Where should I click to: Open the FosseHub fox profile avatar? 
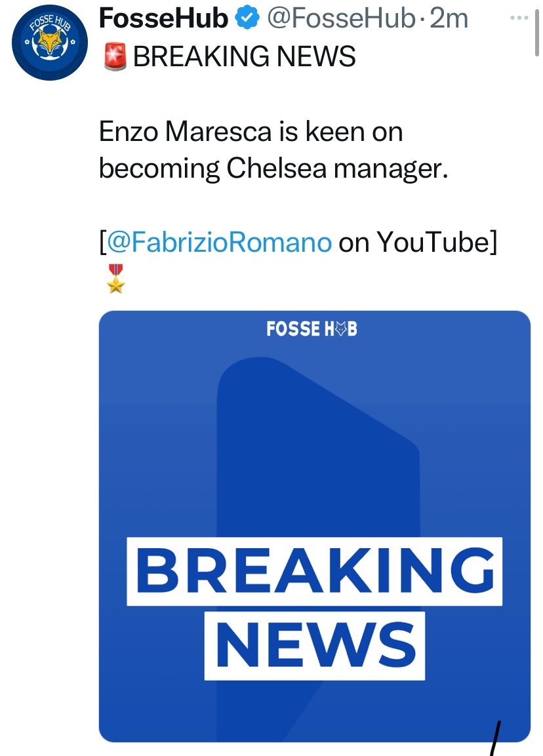(x=50, y=43)
